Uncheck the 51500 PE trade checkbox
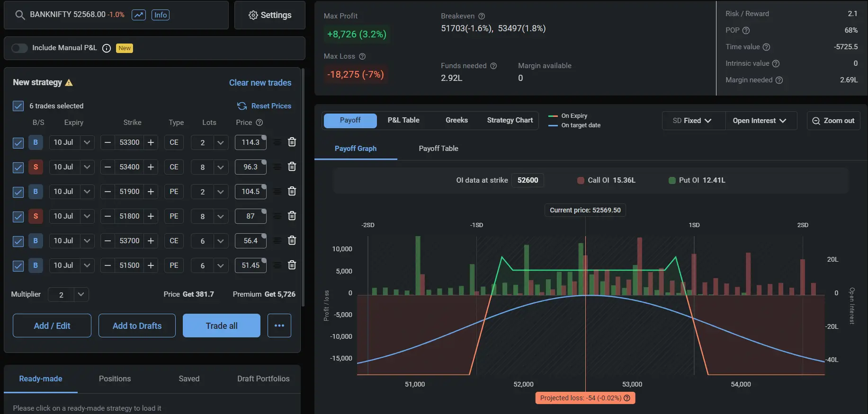 18,266
